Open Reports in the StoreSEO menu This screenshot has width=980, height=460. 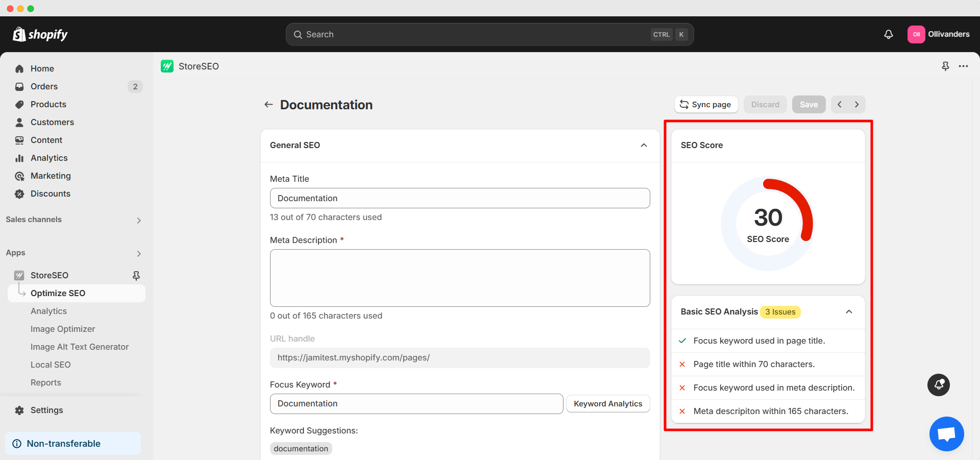pos(46,382)
